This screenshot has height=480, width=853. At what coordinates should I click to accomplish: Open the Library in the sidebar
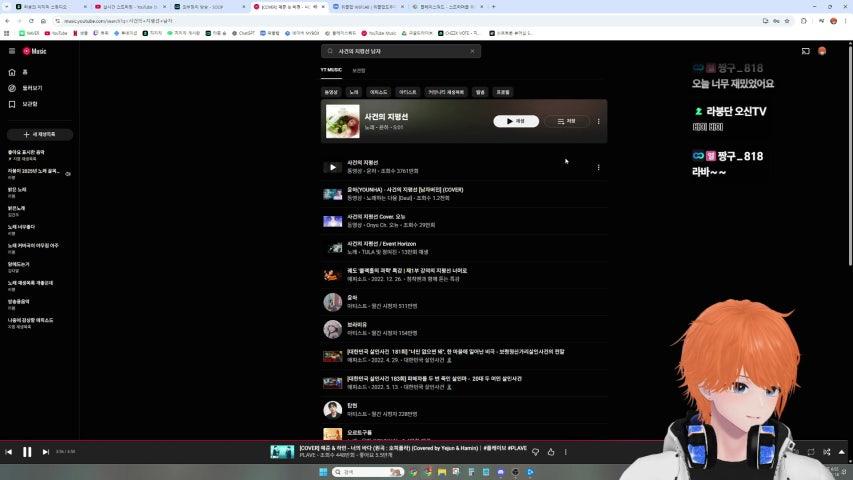pos(28,104)
